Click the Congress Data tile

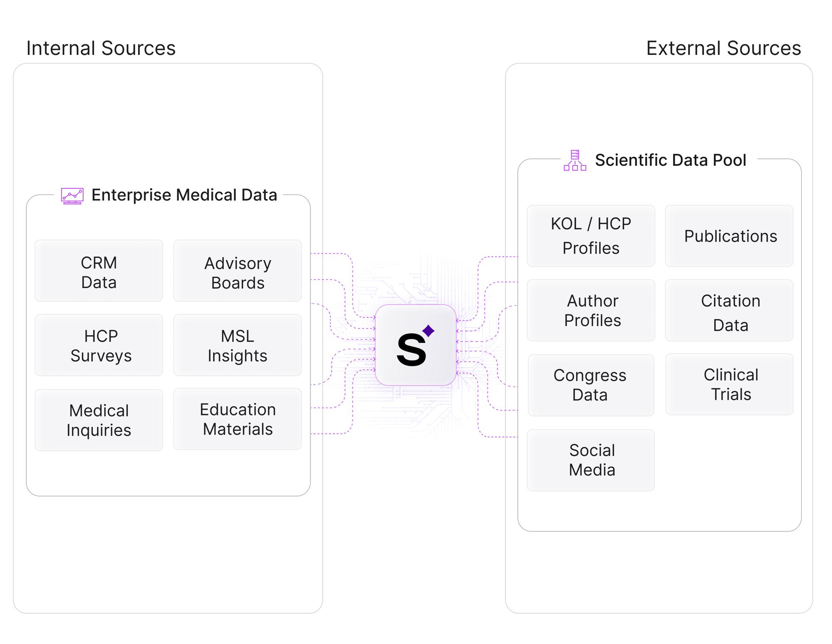pos(591,385)
